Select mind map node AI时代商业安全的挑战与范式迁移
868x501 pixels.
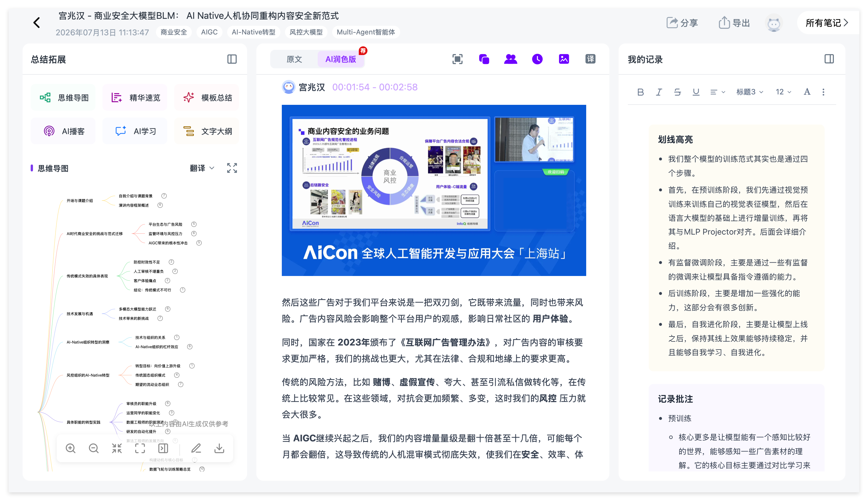click(x=95, y=234)
